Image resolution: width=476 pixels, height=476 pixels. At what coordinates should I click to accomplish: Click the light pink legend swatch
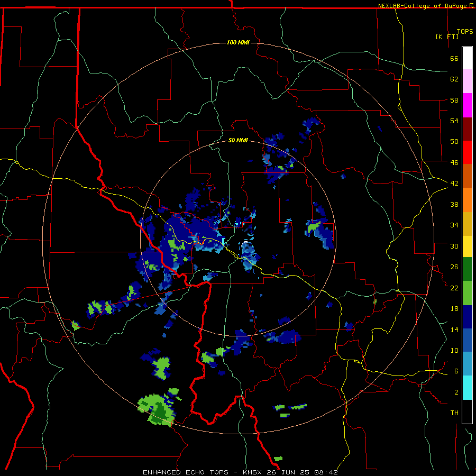pyautogui.click(x=467, y=81)
